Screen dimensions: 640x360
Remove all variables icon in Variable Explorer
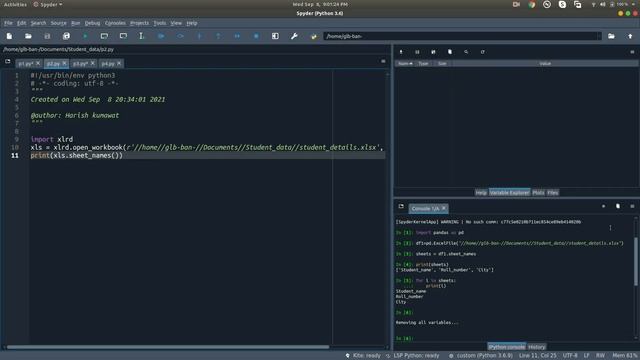pyautogui.click(x=450, y=52)
